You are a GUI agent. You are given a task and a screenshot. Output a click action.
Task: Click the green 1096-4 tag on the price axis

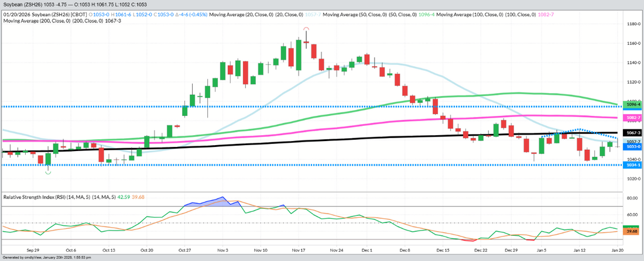(633, 105)
